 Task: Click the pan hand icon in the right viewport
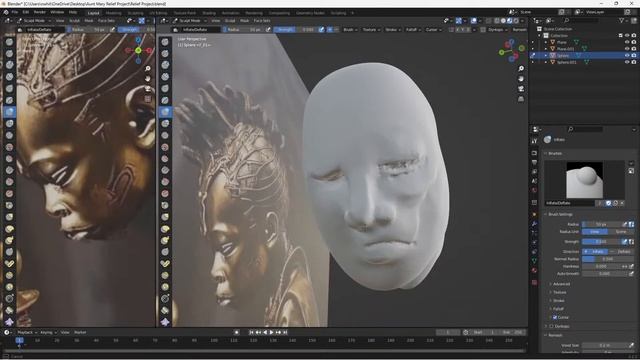click(521, 79)
